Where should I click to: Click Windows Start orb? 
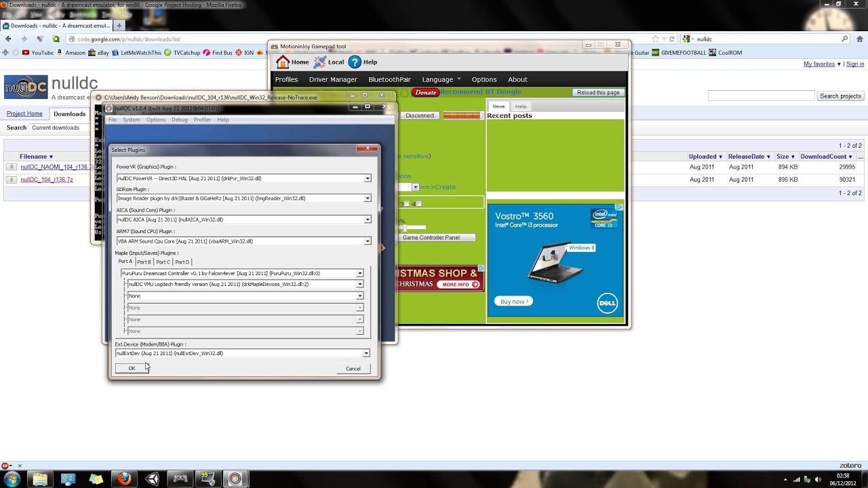coord(13,479)
